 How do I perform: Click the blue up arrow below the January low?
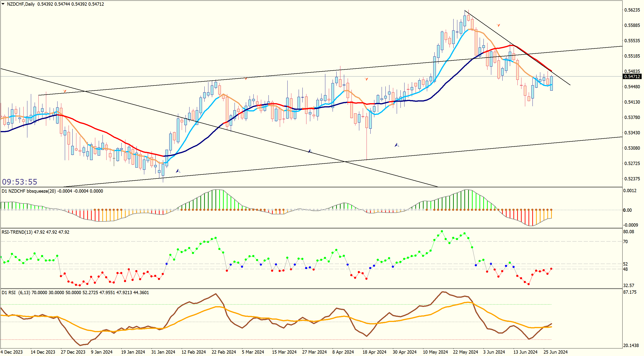[x=178, y=171]
